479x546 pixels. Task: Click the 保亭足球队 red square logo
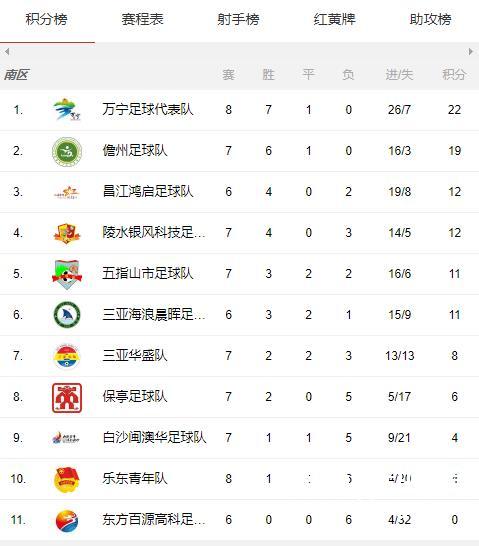pyautogui.click(x=67, y=398)
